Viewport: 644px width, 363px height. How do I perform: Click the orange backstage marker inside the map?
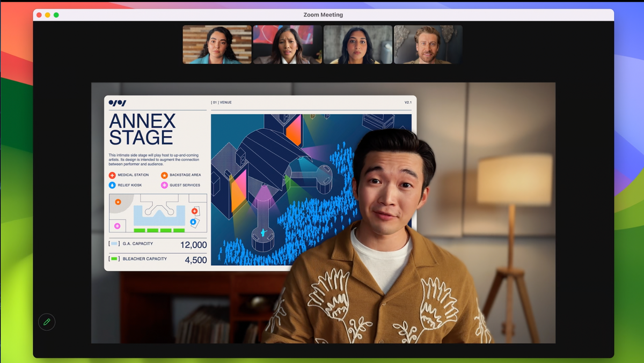point(118,202)
